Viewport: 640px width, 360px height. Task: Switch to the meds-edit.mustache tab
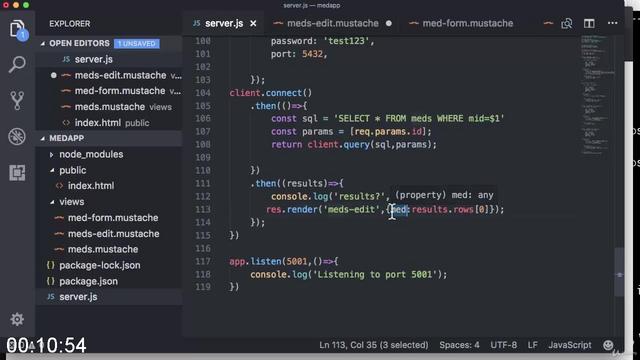pos(333,24)
